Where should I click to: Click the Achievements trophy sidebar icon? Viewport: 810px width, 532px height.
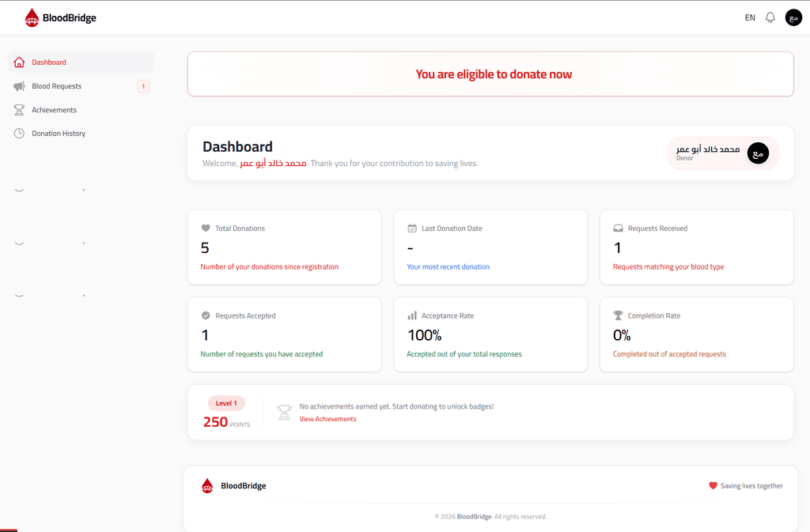(19, 110)
